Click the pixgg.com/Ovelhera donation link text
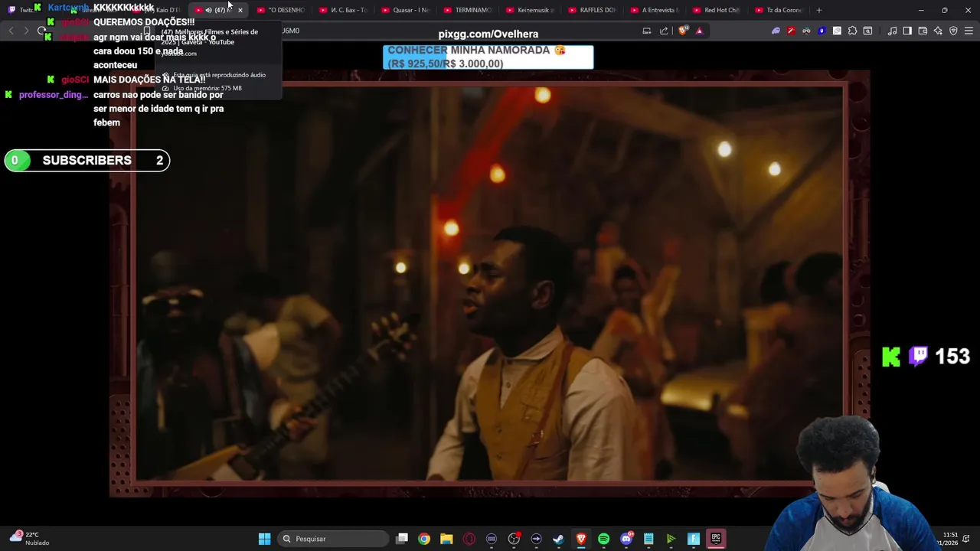Image resolution: width=980 pixels, height=551 pixels. 488,34
